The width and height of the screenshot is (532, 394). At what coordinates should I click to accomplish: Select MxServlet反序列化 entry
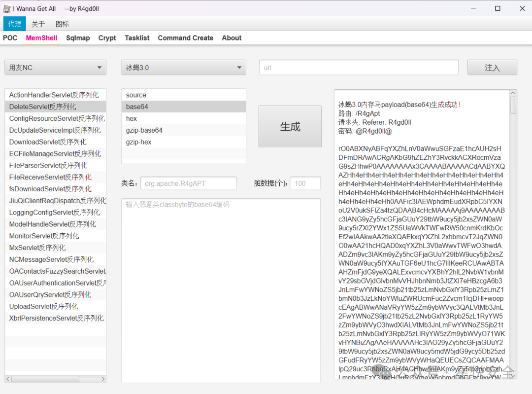[55, 248]
